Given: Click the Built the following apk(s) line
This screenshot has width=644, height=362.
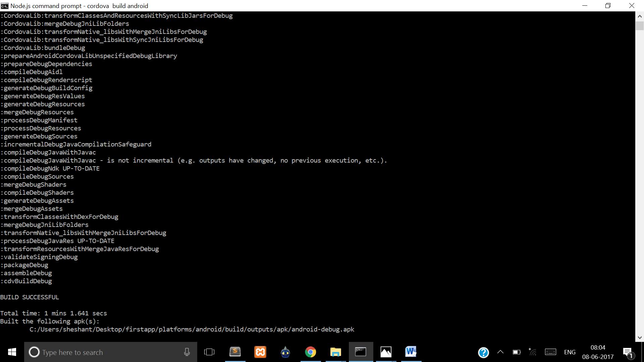Looking at the screenshot, I should pyautogui.click(x=50, y=321).
